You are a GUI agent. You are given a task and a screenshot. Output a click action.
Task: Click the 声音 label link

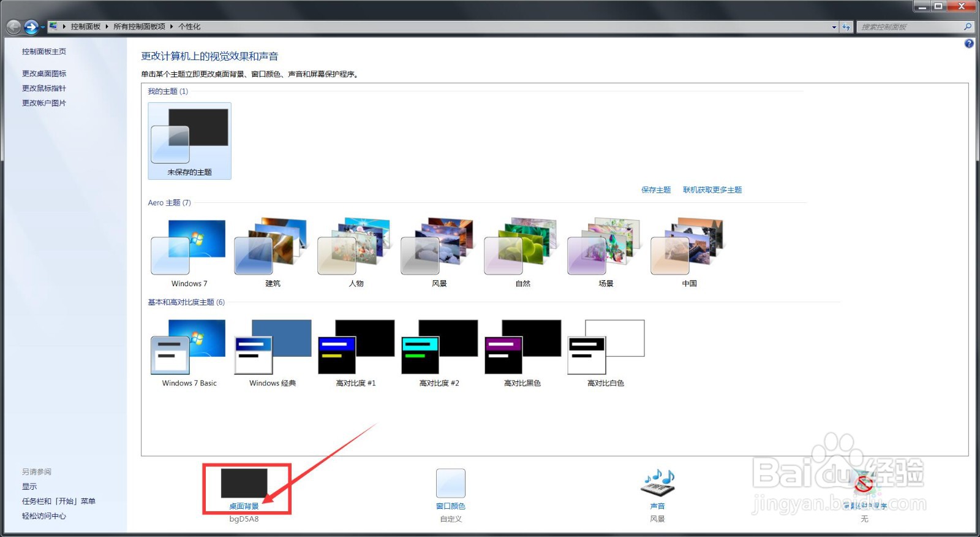coord(658,506)
